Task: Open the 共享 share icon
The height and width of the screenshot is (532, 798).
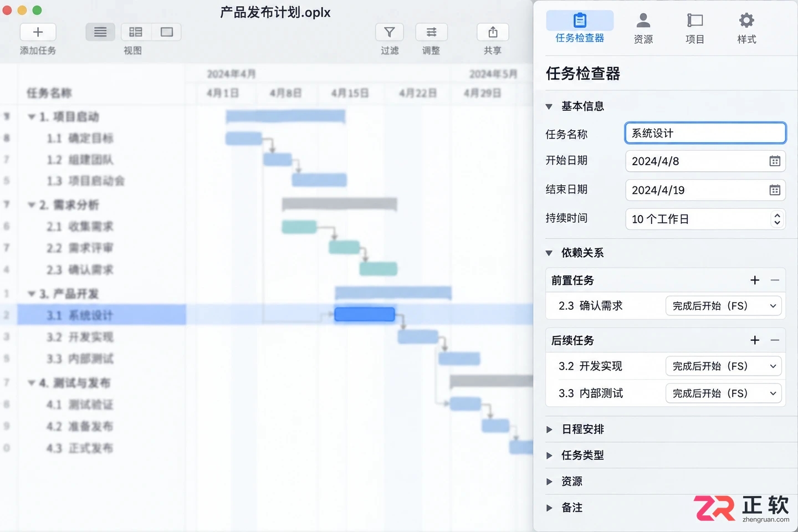Action: (493, 32)
